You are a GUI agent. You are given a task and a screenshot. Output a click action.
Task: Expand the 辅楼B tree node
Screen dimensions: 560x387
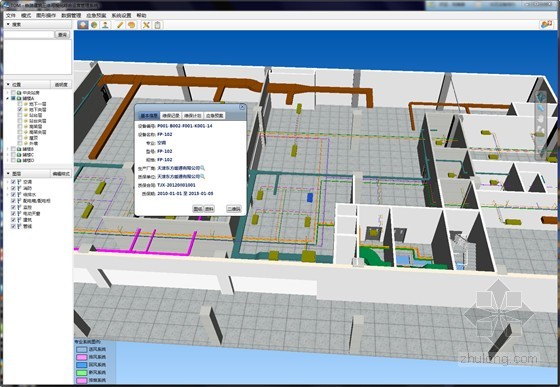pos(8,149)
